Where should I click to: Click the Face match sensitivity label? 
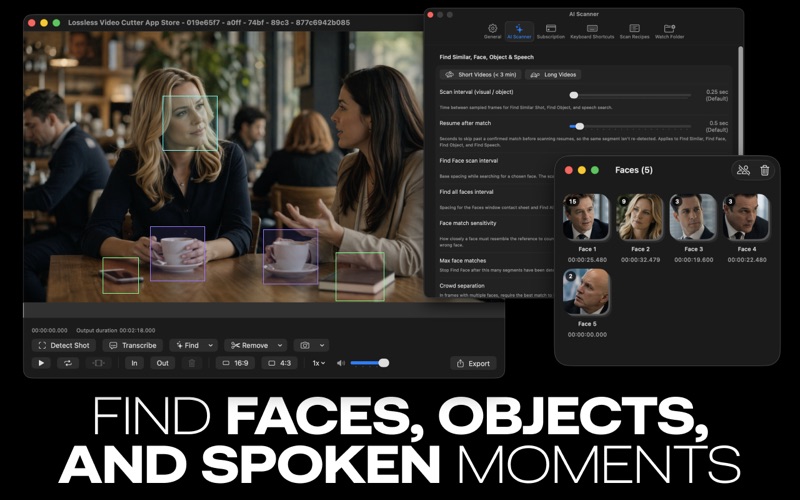coord(468,223)
